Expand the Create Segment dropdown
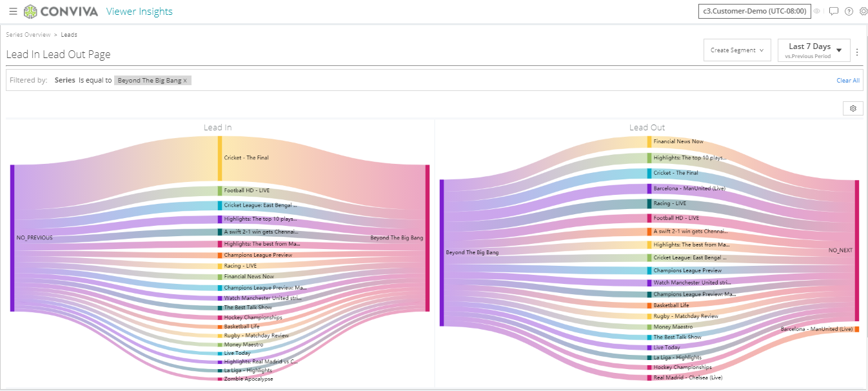 [x=737, y=50]
